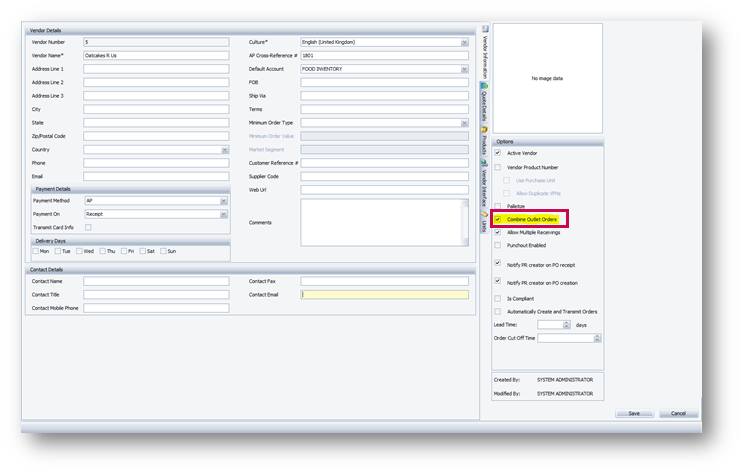This screenshot has height=475, width=744.
Task: Open the Culture dropdown list
Action: (x=464, y=43)
